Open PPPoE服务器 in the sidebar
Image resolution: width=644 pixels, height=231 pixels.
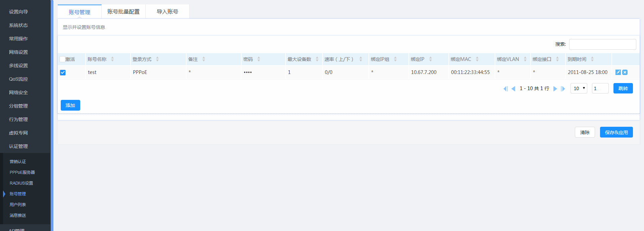(x=22, y=172)
